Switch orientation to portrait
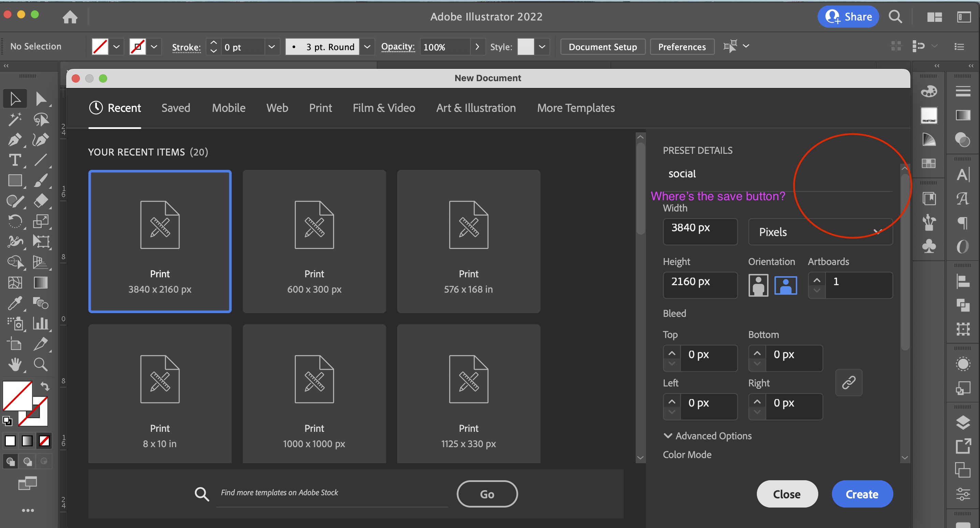This screenshot has height=528, width=980. [x=758, y=285]
